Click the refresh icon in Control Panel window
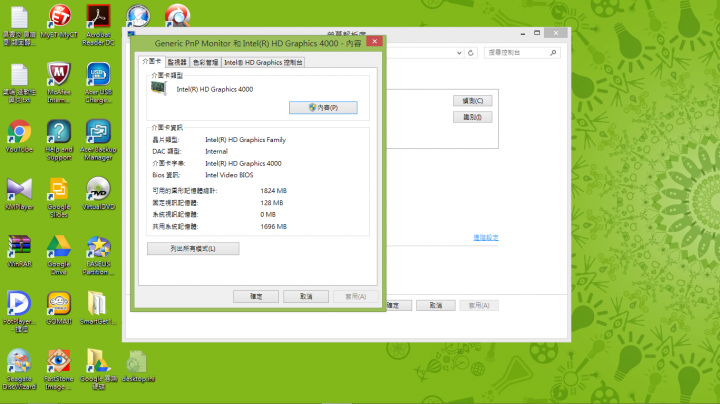The height and width of the screenshot is (404, 720). [x=471, y=53]
